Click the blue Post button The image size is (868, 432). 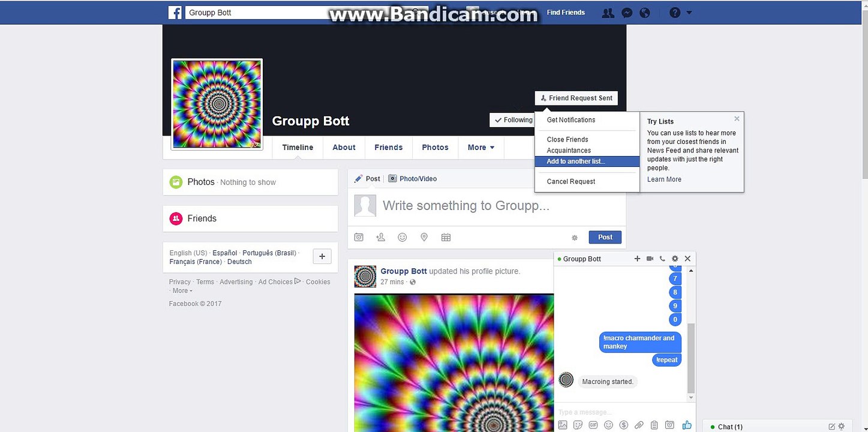coord(605,237)
